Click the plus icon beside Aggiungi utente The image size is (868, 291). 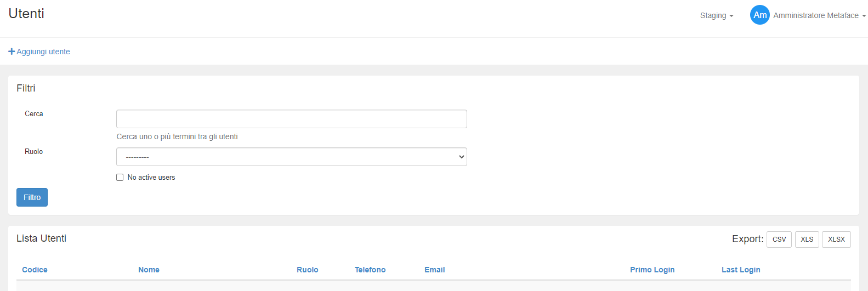[12, 52]
